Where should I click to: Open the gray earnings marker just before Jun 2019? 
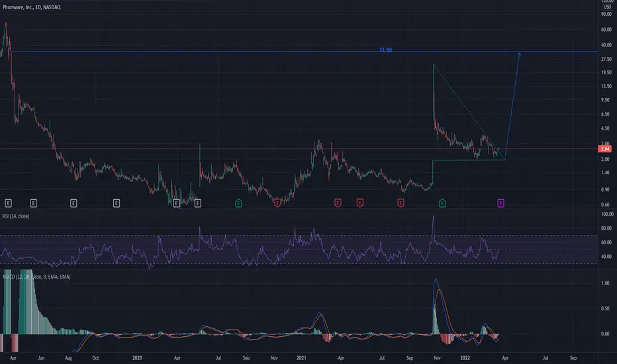[x=34, y=203]
